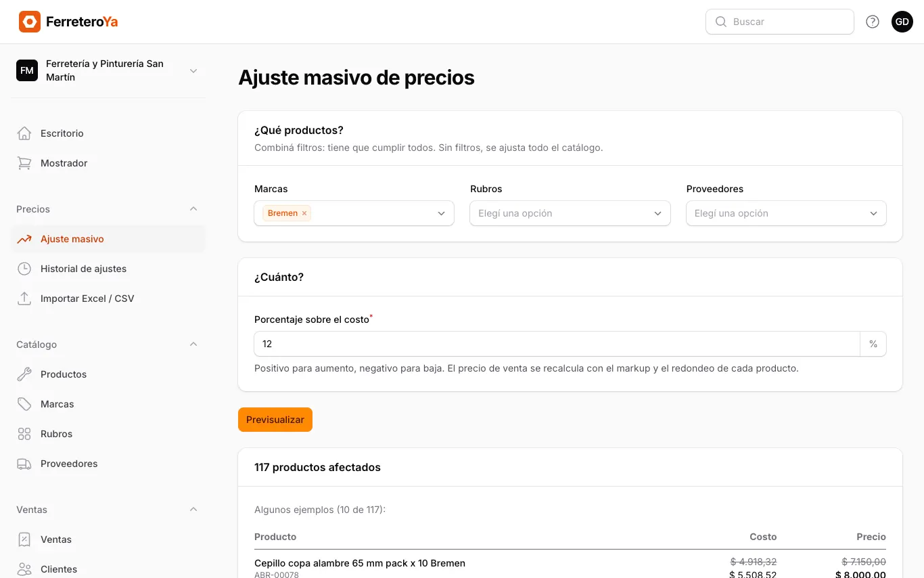Viewport: 924px width, 578px height.
Task: Navigate to Importar Excel / CSV
Action: click(108, 298)
